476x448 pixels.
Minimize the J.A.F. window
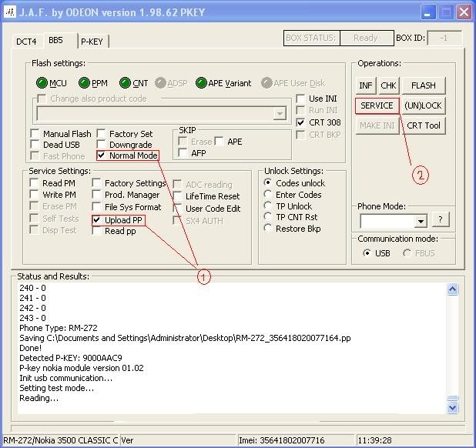(x=427, y=13)
